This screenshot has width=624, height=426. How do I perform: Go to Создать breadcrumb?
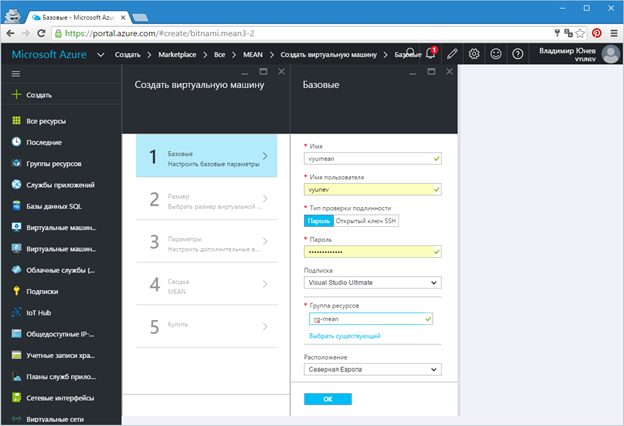coord(128,55)
